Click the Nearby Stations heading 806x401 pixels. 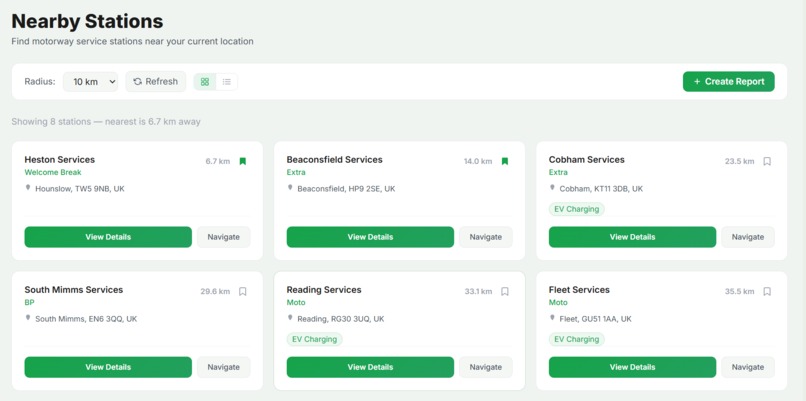tap(87, 22)
